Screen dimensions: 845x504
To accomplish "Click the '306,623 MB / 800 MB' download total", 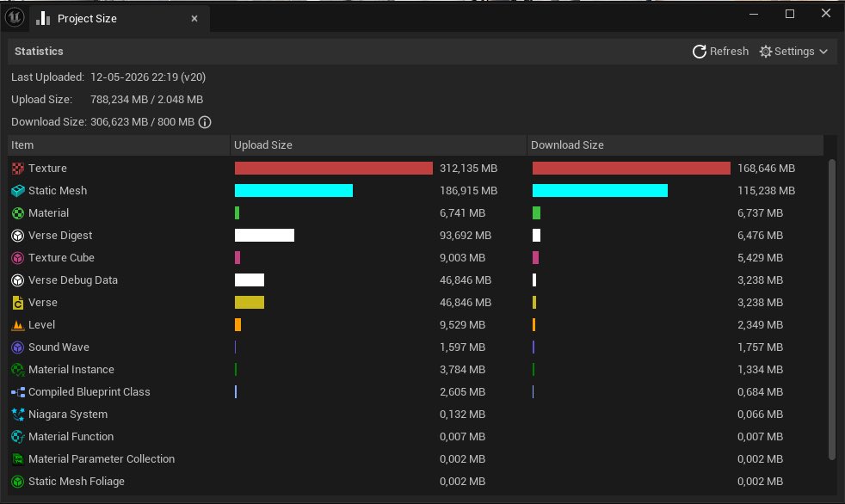I will point(142,121).
